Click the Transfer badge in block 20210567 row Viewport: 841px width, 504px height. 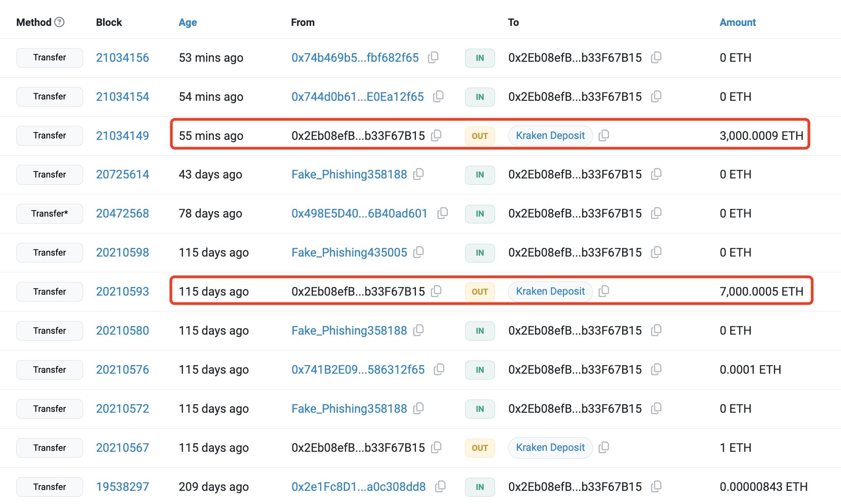(49, 448)
